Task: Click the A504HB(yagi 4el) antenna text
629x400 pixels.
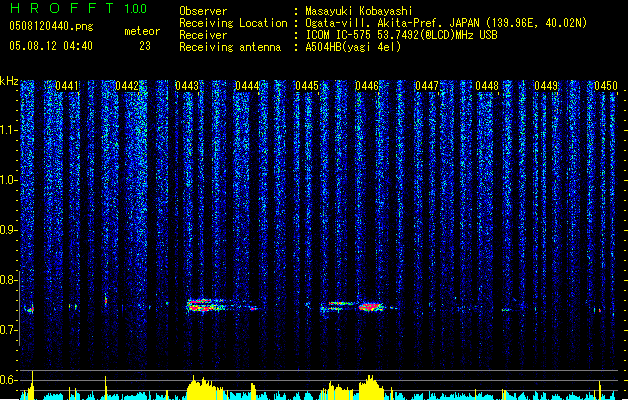Action: tap(353, 47)
